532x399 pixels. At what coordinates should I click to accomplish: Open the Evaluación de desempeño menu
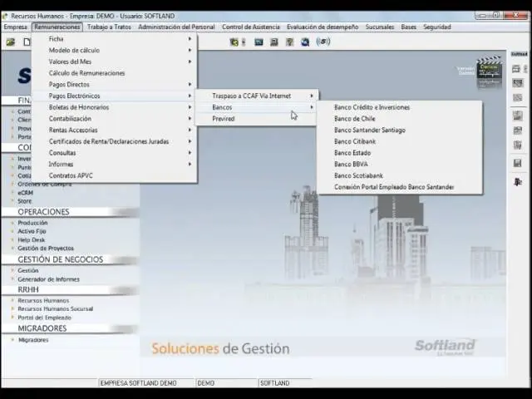[x=323, y=27]
